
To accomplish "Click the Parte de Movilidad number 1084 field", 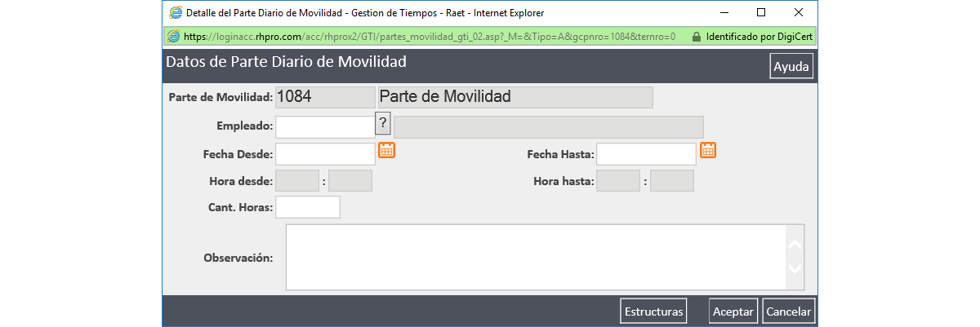I will point(325,97).
